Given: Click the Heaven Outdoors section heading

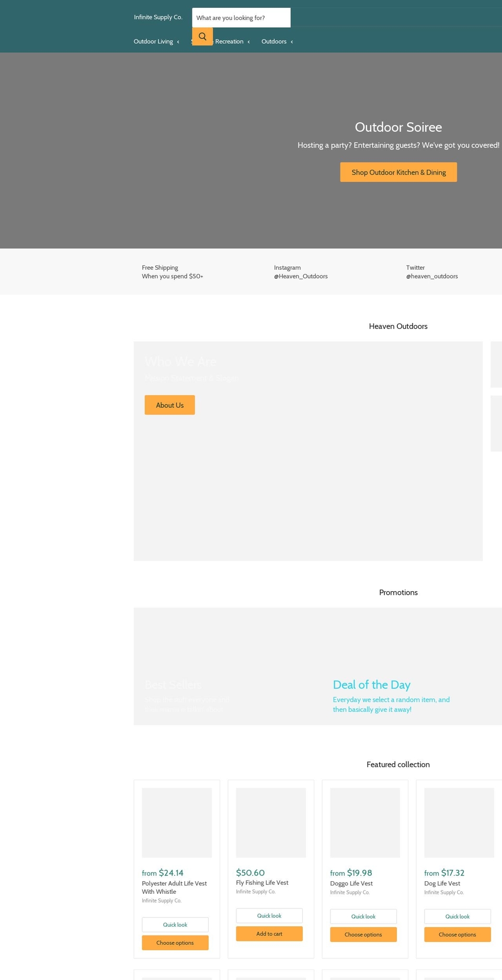Looking at the screenshot, I should (x=398, y=326).
